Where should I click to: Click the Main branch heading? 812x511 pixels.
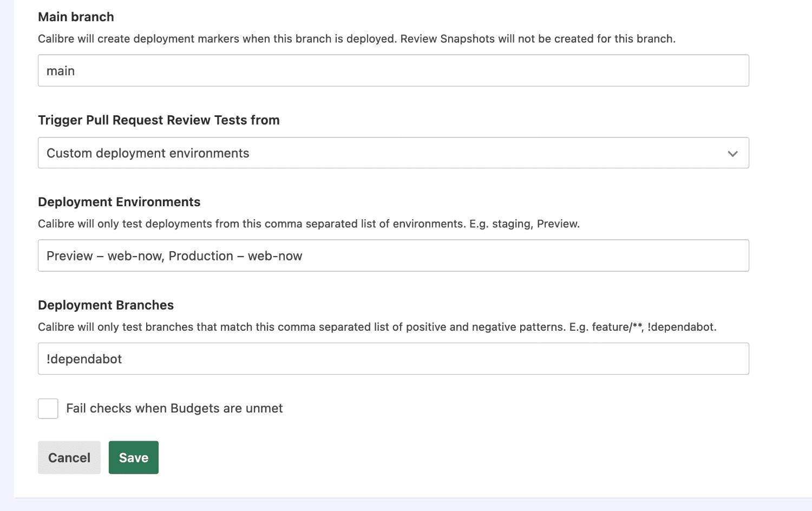[x=76, y=17]
